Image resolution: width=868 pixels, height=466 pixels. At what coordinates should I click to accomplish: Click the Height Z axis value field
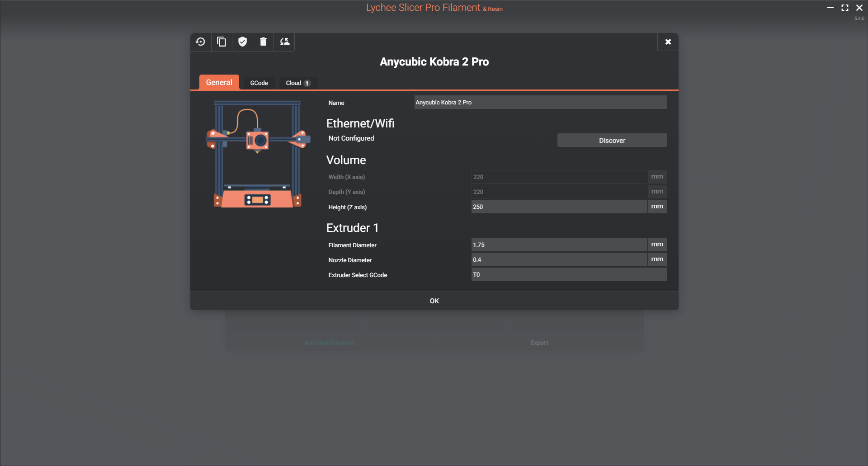[559, 207]
